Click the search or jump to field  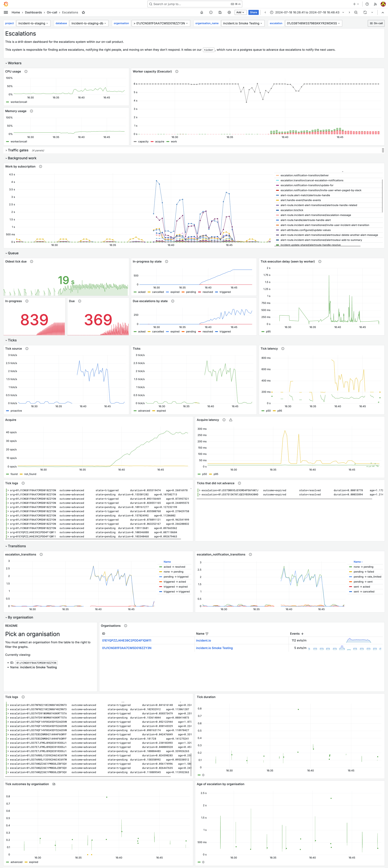click(x=195, y=4)
